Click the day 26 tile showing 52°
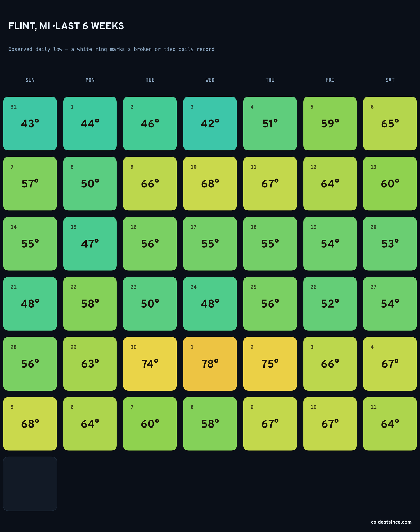This screenshot has height=532, width=420. click(330, 304)
